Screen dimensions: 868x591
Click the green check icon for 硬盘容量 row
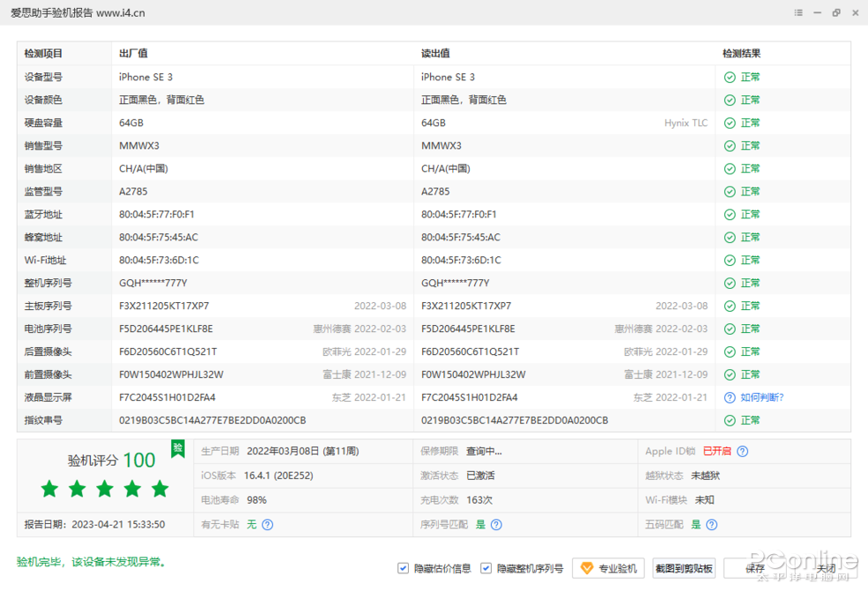point(730,122)
